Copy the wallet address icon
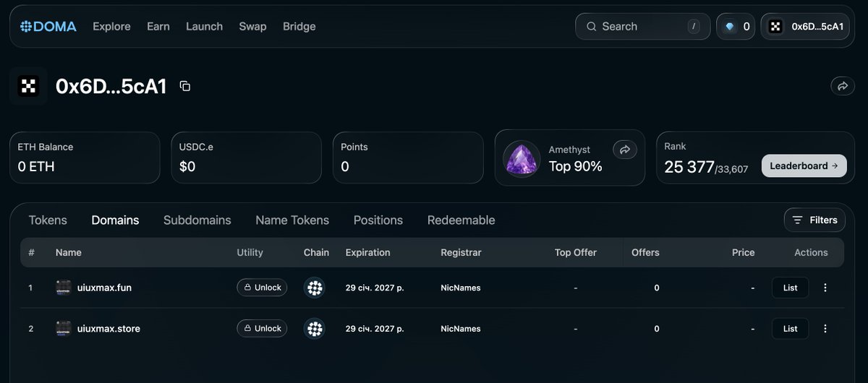Viewport: 868px width, 383px height. 185,87
